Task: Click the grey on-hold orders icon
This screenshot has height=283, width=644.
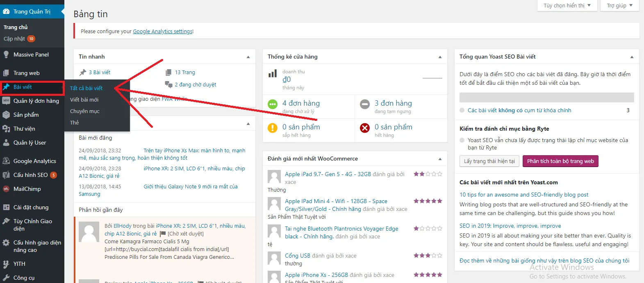Action: 365,104
